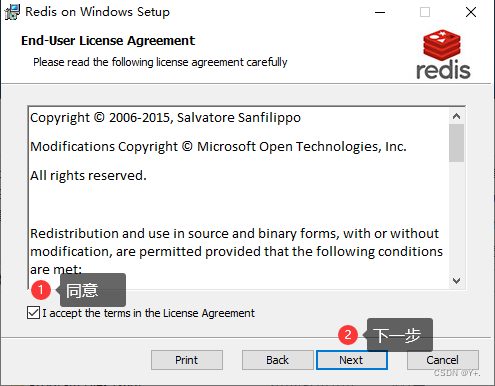This screenshot has height=386, width=495.
Task: Click the 'All rights reserved.' license line
Action: click(x=88, y=175)
